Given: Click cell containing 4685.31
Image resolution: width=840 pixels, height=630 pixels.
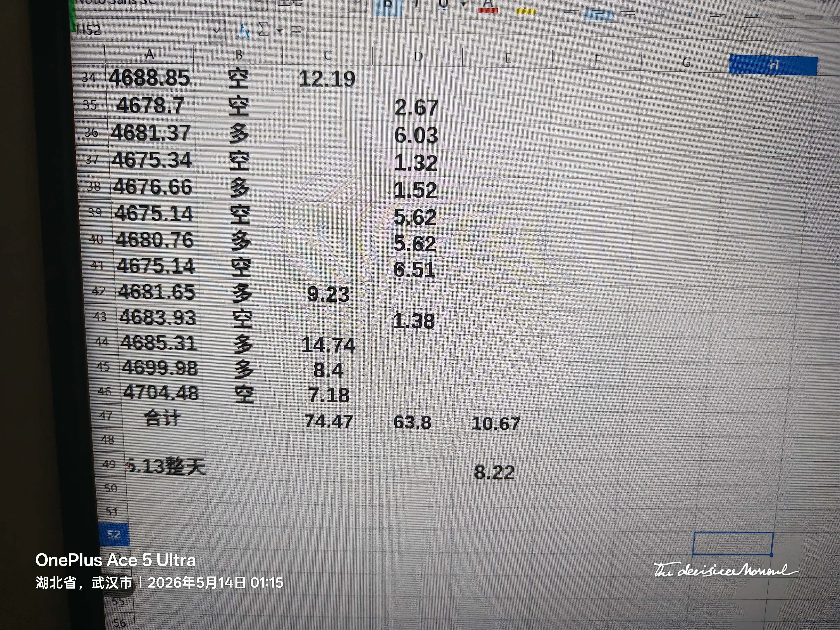Looking at the screenshot, I should [x=159, y=343].
